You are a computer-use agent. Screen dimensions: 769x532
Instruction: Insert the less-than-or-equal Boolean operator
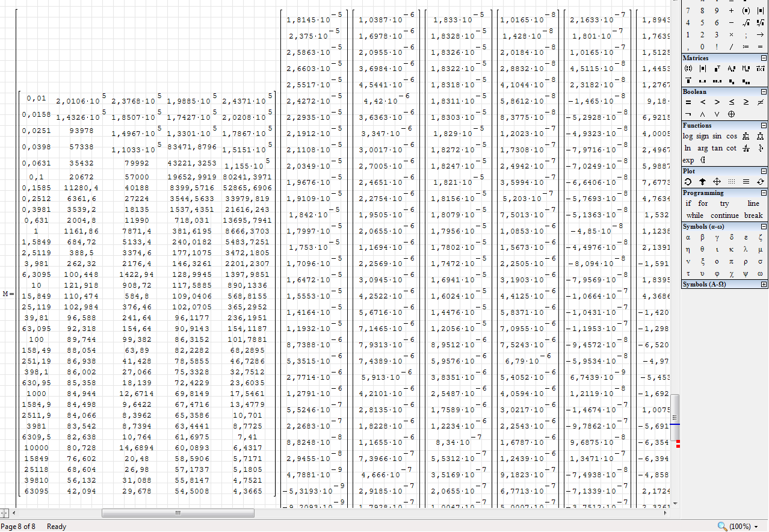(x=731, y=102)
